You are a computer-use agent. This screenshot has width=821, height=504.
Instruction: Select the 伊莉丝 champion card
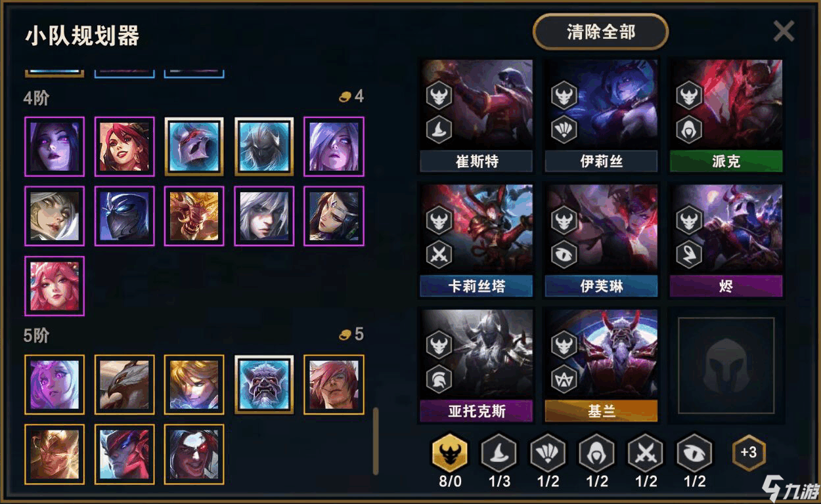point(601,116)
